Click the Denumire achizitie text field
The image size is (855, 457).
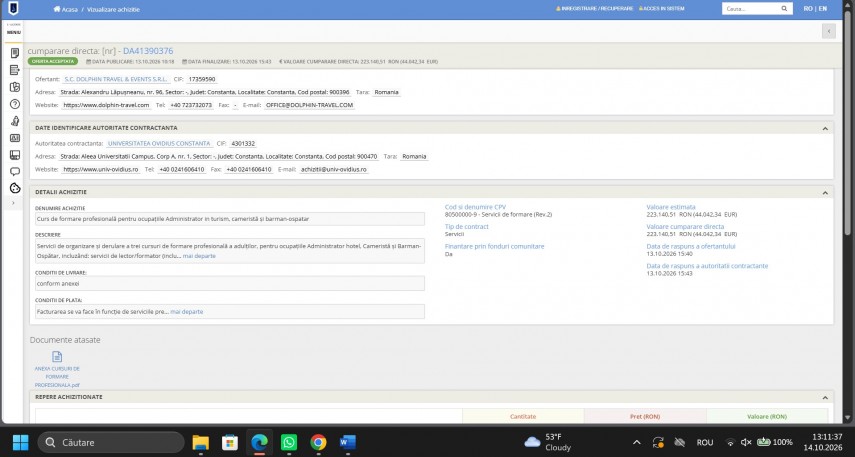pyautogui.click(x=230, y=219)
